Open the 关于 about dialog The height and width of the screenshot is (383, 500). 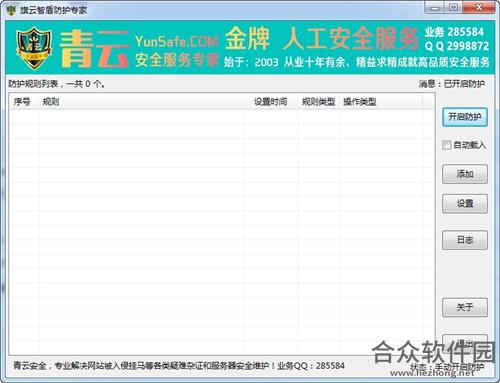pos(465,307)
